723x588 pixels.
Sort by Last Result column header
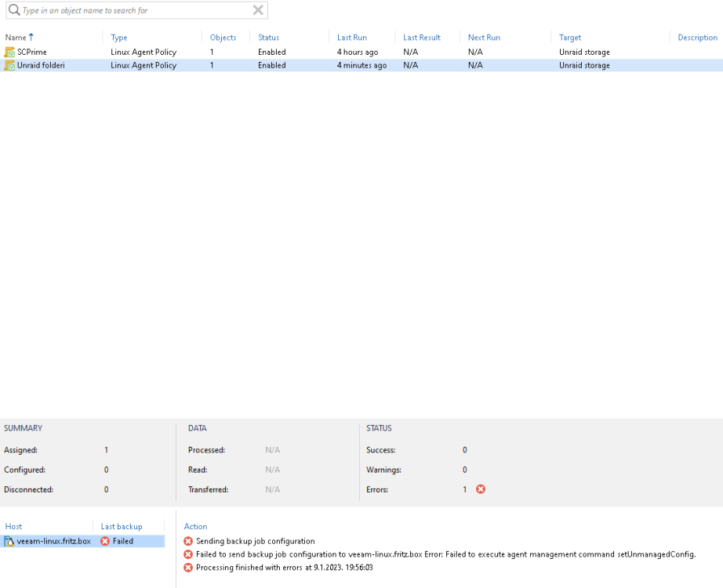coord(422,38)
